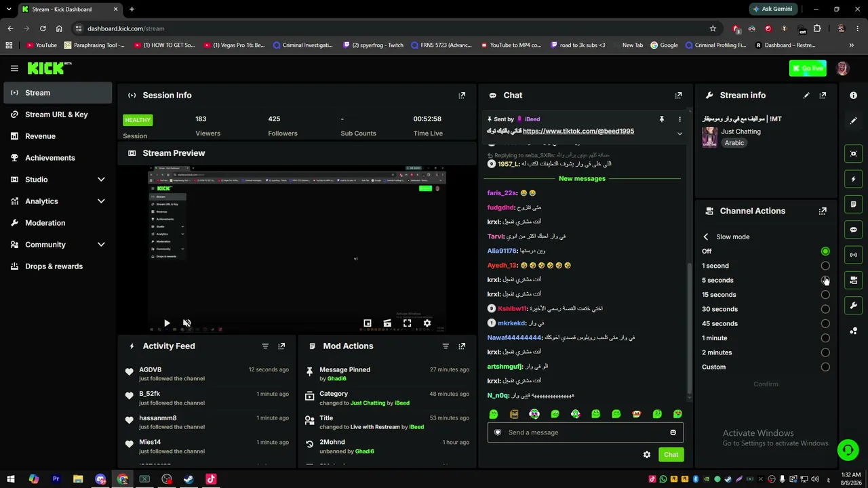Pop out the Chat panel
Screen dimensions: 868x488
678,96
